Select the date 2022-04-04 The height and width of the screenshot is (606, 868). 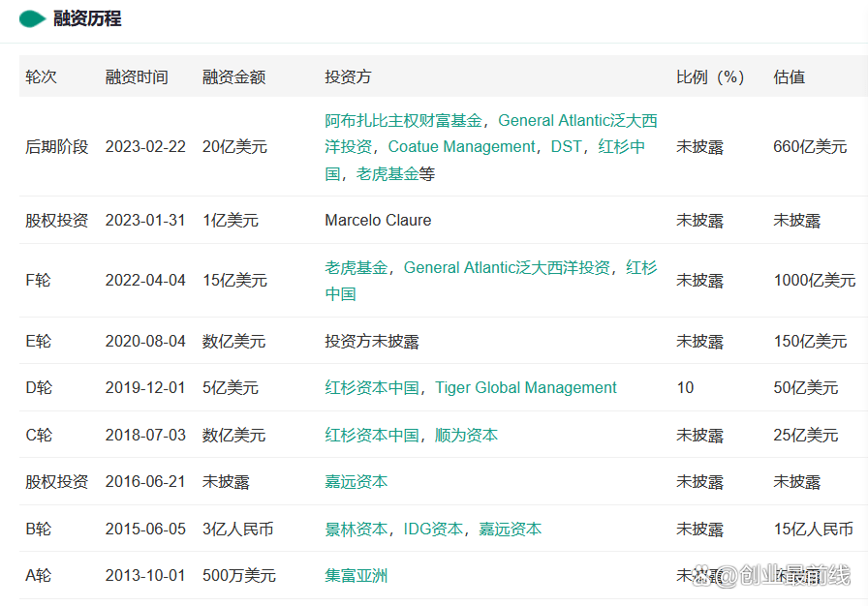pos(145,281)
